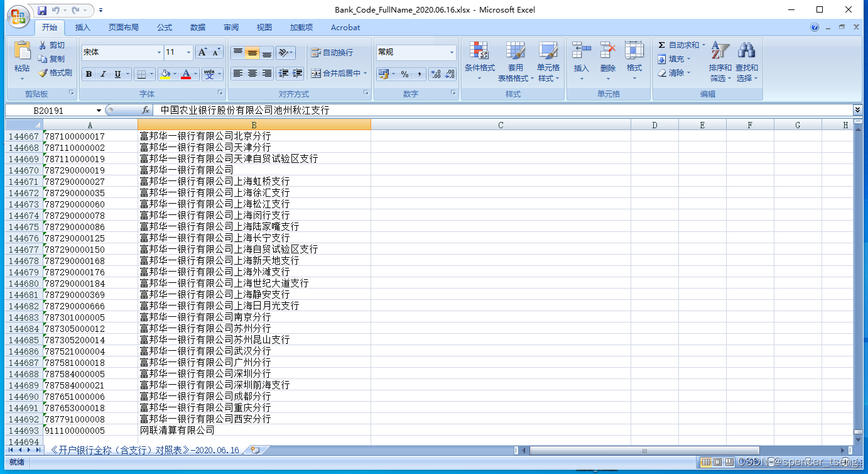Open Excel help question mark
The height and width of the screenshot is (474, 868).
[x=815, y=28]
